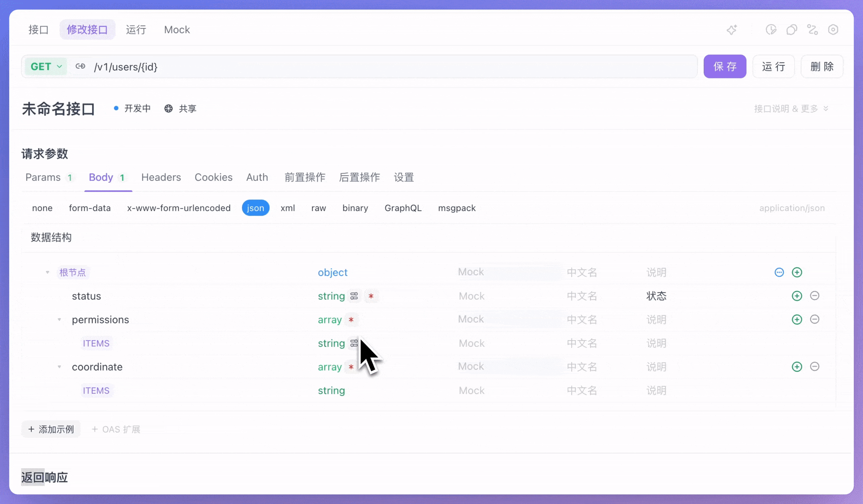The height and width of the screenshot is (504, 863).
Task: Click the AI sparkle icon in the top bar
Action: tap(732, 30)
